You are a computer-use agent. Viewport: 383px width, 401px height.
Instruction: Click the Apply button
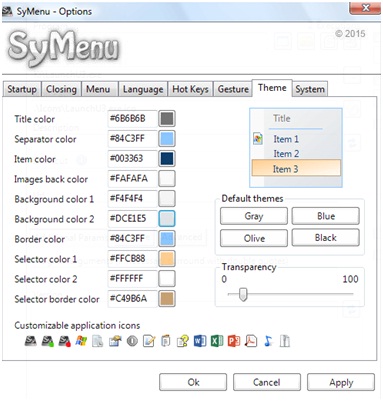[x=341, y=382]
